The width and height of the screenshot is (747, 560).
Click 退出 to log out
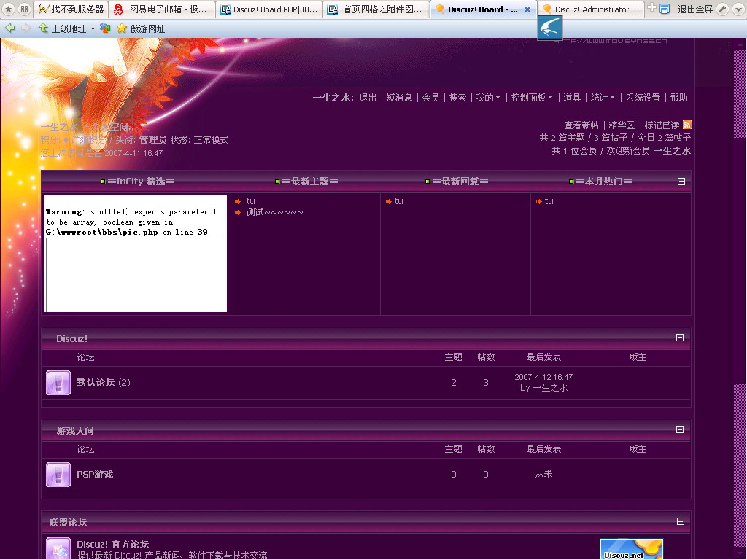pos(368,98)
